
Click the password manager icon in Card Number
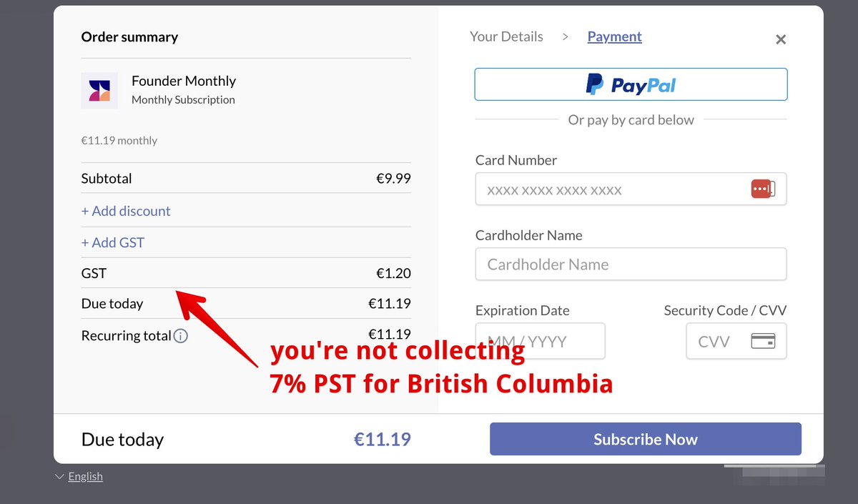click(762, 189)
